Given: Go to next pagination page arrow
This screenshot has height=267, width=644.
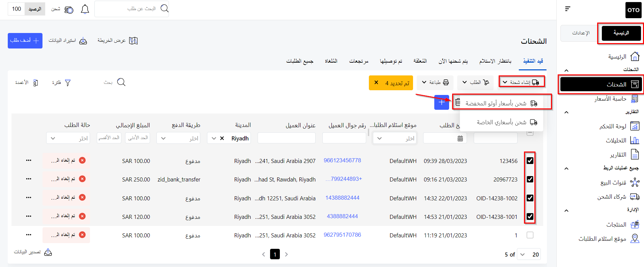Looking at the screenshot, I should 286,254.
